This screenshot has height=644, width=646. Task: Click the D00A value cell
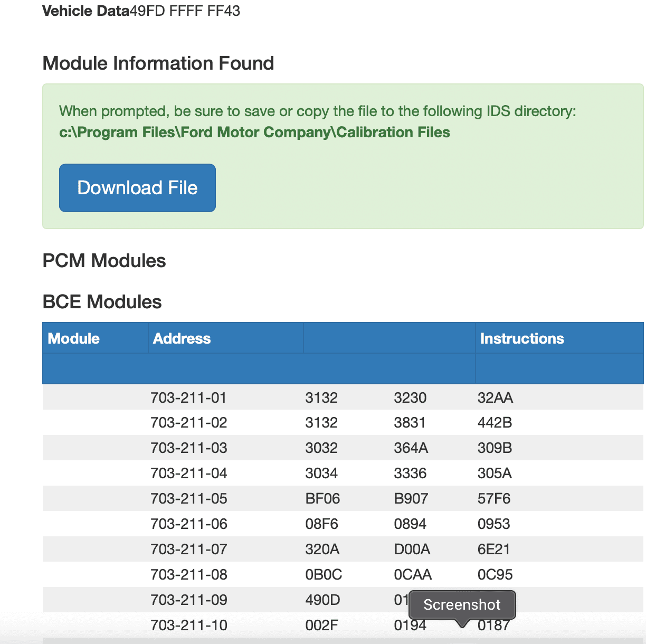click(x=412, y=549)
